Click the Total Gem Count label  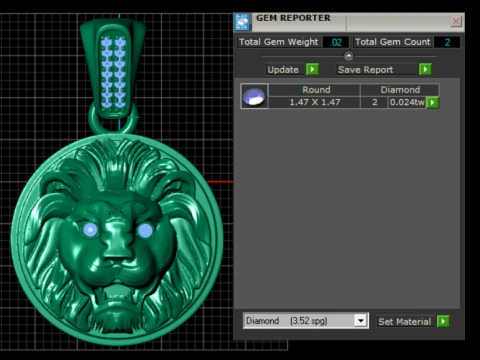(392, 42)
